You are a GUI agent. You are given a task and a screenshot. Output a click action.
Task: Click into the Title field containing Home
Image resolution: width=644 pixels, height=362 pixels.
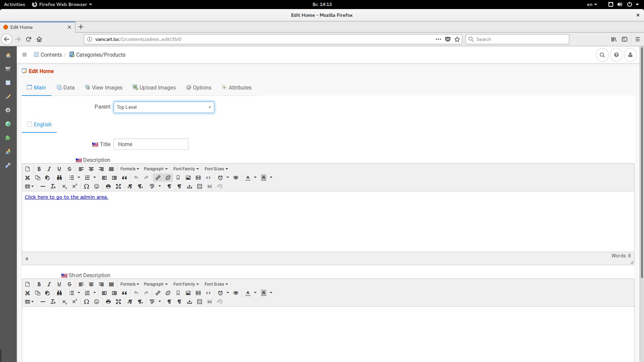[x=151, y=144]
